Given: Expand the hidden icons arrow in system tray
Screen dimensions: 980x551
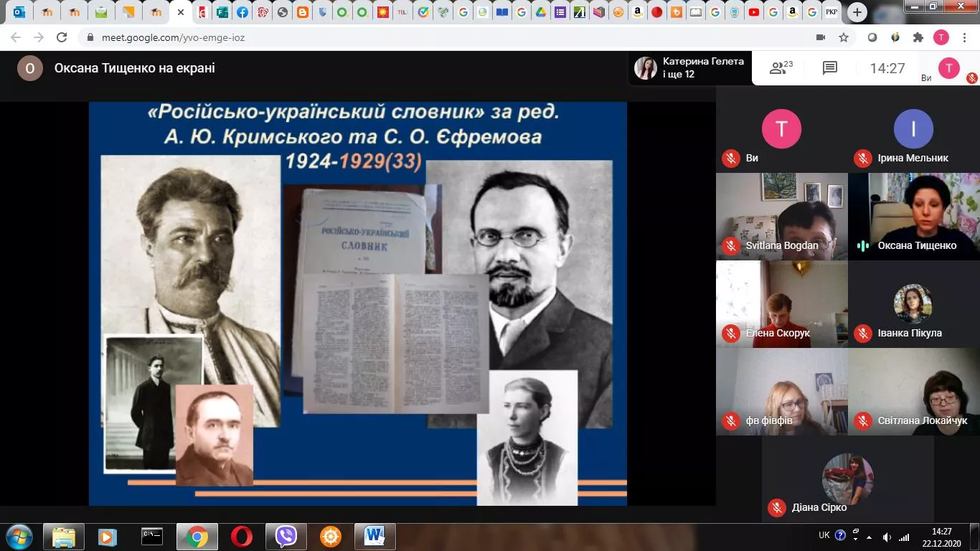Looking at the screenshot, I should (870, 537).
